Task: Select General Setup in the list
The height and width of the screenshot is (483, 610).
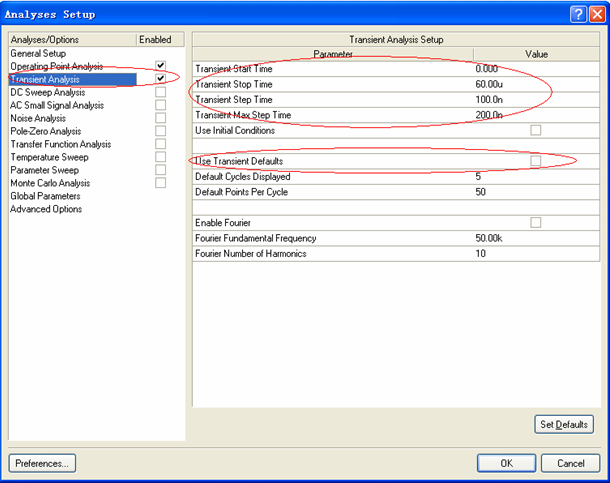Action: [x=38, y=53]
